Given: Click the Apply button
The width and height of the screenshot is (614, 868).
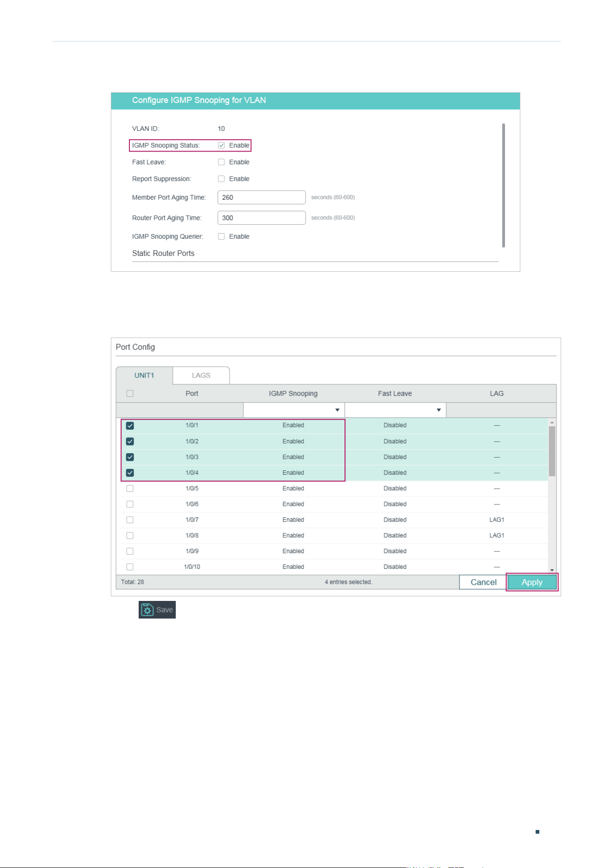Looking at the screenshot, I should click(x=532, y=582).
